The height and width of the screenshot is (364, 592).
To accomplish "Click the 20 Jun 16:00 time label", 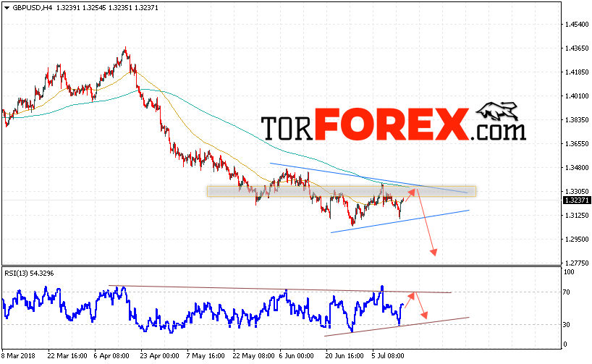I will click(x=344, y=356).
